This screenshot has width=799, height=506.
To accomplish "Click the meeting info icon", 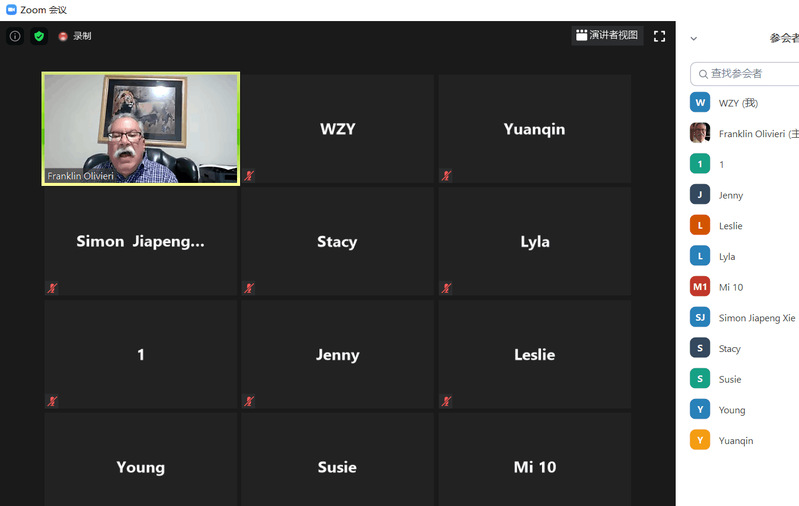I will 15,36.
